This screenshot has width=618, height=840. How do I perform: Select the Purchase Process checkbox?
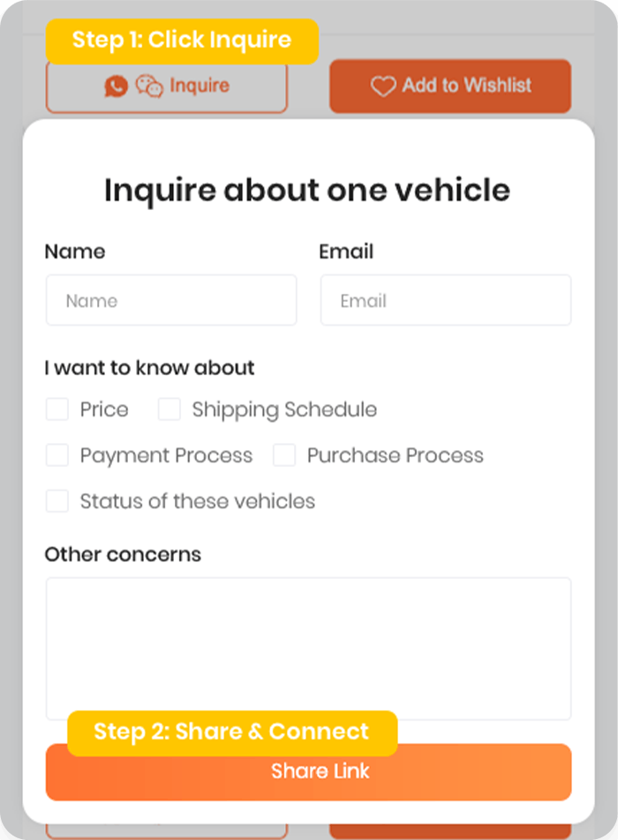[284, 455]
